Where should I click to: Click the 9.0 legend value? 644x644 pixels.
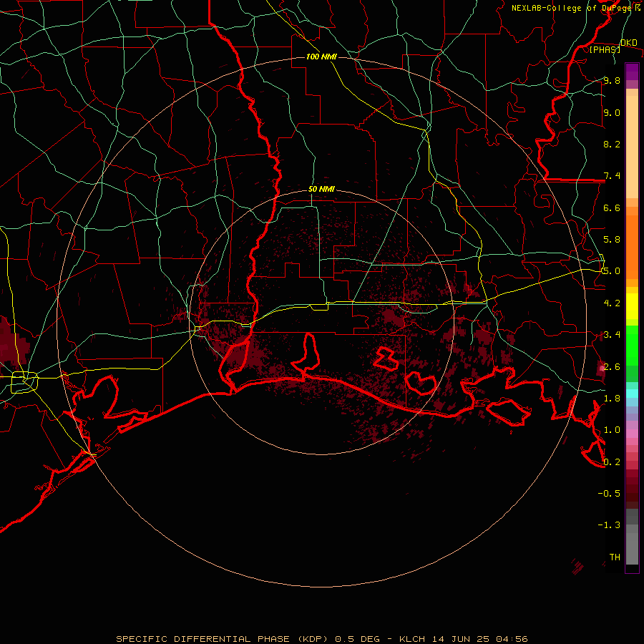point(612,112)
